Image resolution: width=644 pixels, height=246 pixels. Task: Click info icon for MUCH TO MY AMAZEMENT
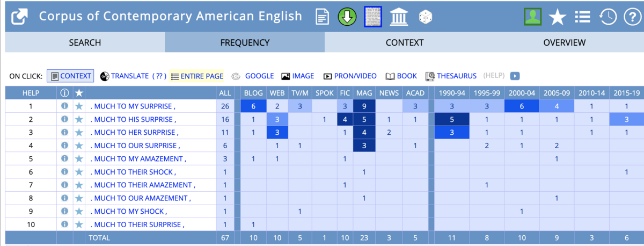pos(65,159)
